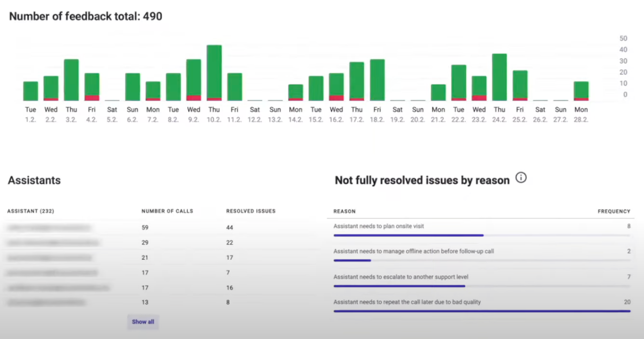
Task: Click the 'plan onsite visit' reason bar
Action: coord(408,235)
